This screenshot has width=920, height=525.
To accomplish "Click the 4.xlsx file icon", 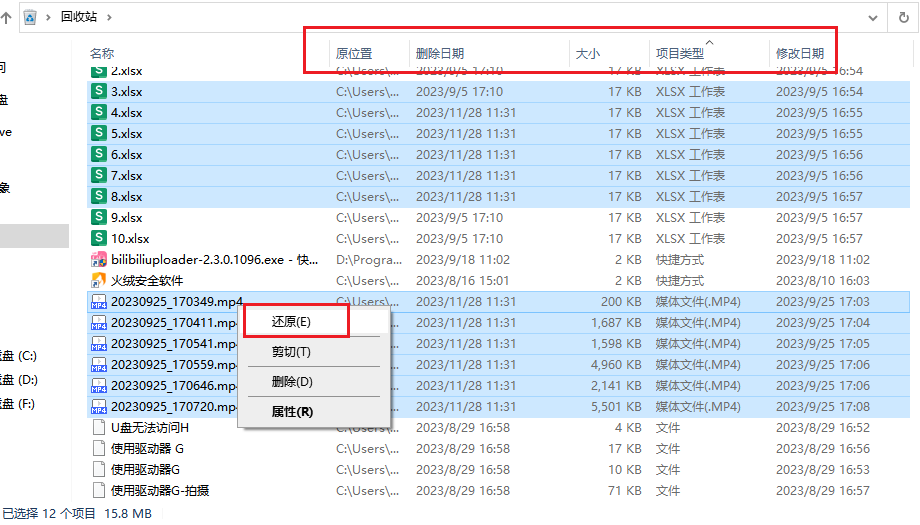I will (99, 112).
